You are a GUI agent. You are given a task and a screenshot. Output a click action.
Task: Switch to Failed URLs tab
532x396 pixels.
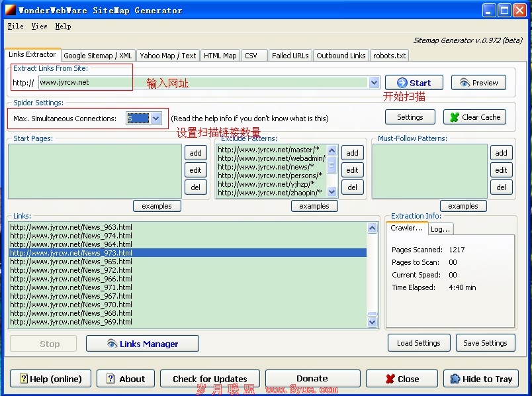point(290,56)
